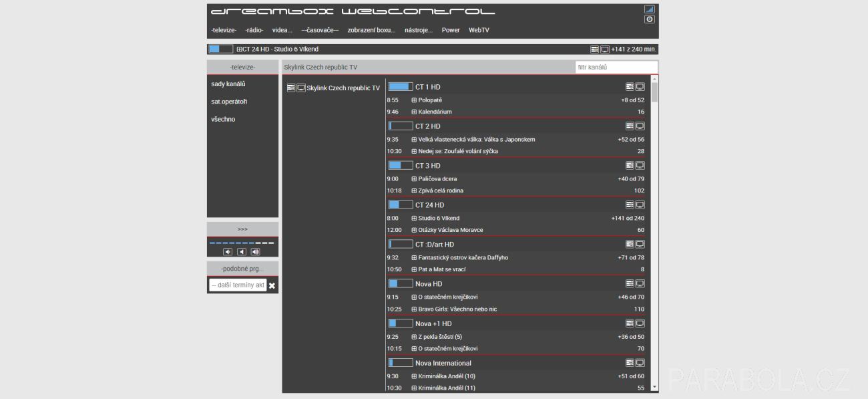The height and width of the screenshot is (399, 868).
Task: Open the zobrazení boxu... menu
Action: (371, 30)
